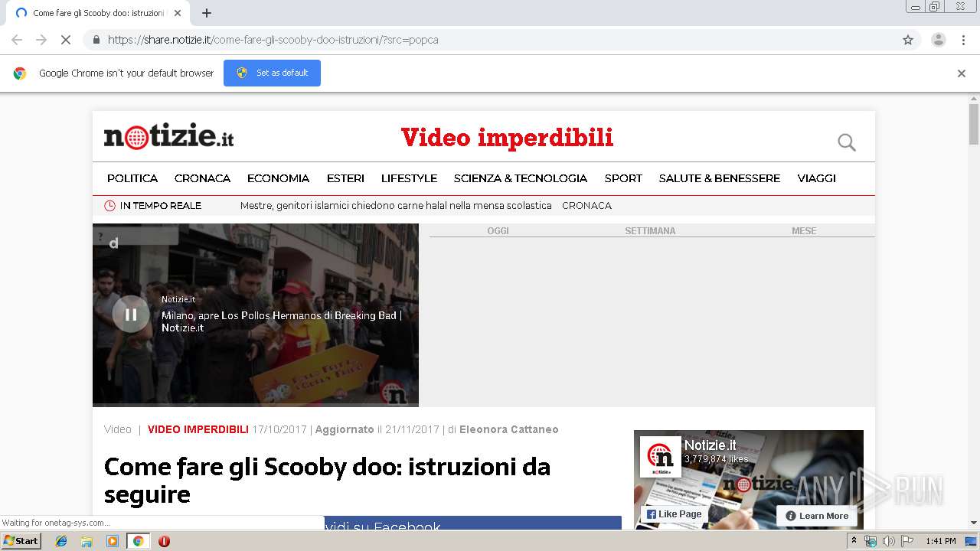
Task: Click the Notizie.it Facebook page name
Action: point(710,445)
